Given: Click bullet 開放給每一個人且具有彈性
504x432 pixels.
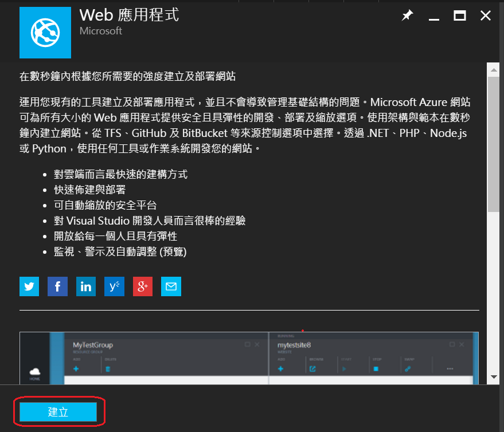Looking at the screenshot, I should tap(115, 236).
